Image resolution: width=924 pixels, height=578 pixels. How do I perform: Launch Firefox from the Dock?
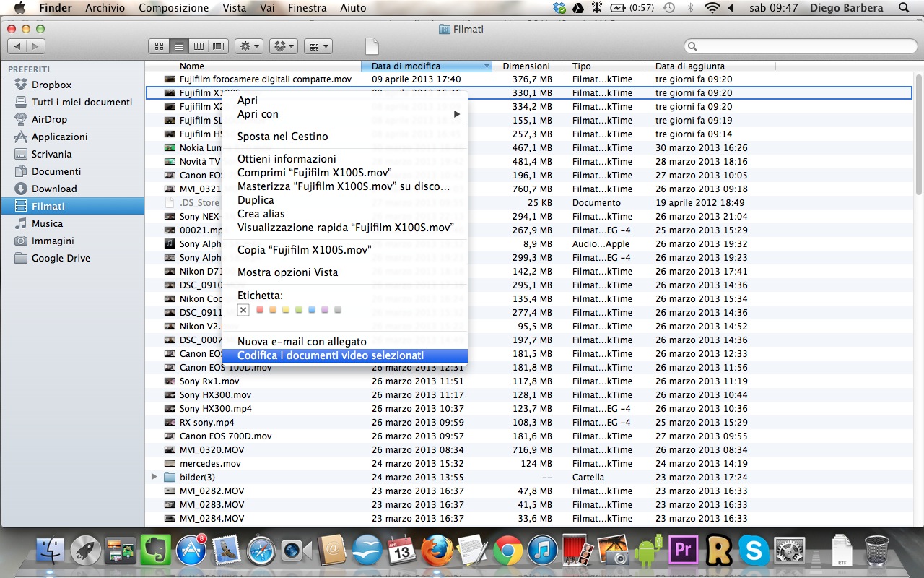(x=437, y=551)
